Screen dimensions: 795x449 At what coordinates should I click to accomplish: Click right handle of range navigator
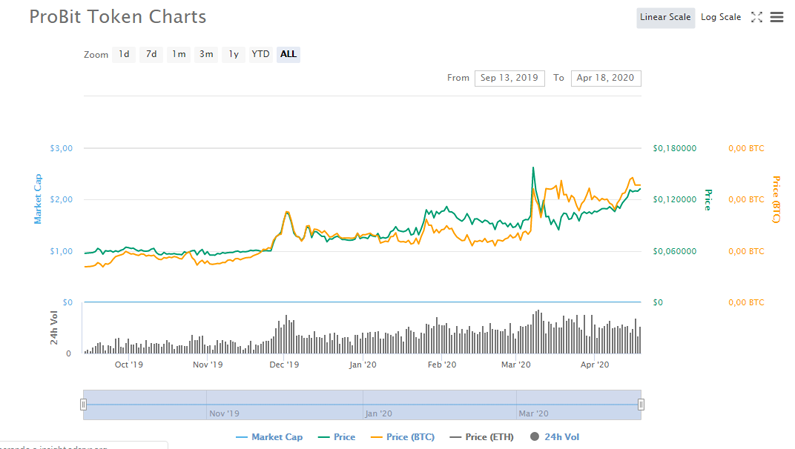click(641, 404)
